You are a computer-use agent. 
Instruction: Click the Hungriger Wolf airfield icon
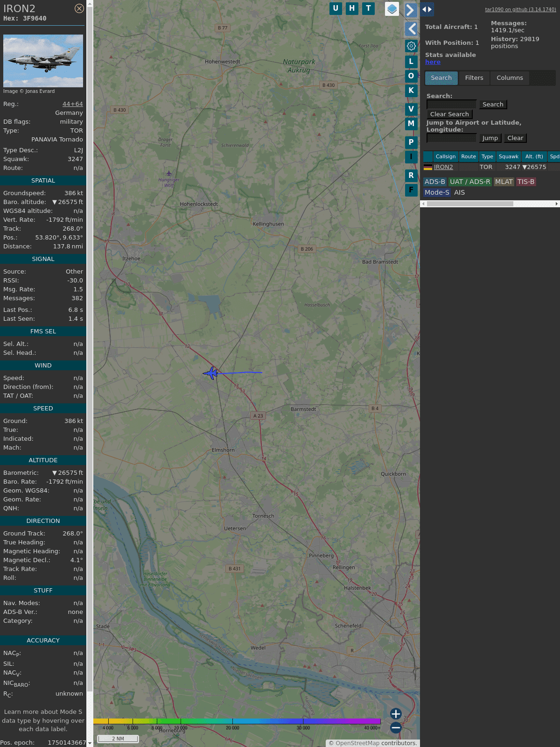tap(169, 173)
